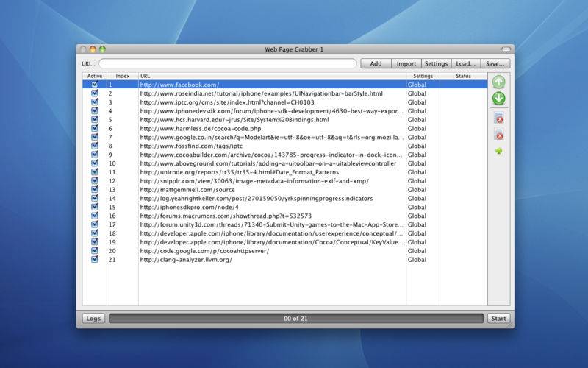Toggle Active checkbox for clang-analyzer.llvm.org row

tap(95, 259)
